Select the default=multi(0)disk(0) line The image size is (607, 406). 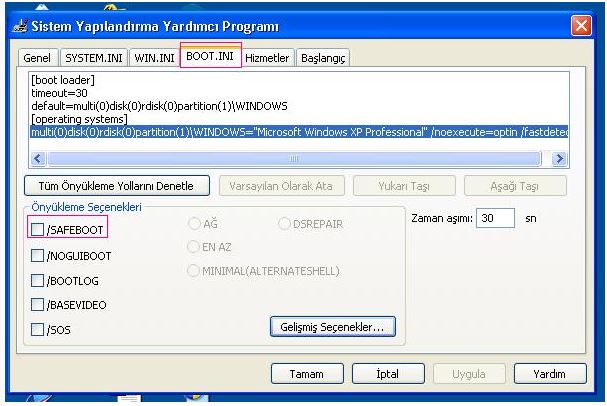[x=159, y=106]
